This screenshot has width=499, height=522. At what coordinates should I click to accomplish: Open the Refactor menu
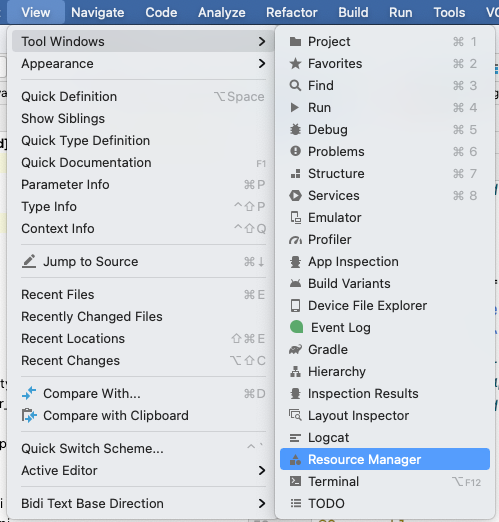[x=291, y=12]
